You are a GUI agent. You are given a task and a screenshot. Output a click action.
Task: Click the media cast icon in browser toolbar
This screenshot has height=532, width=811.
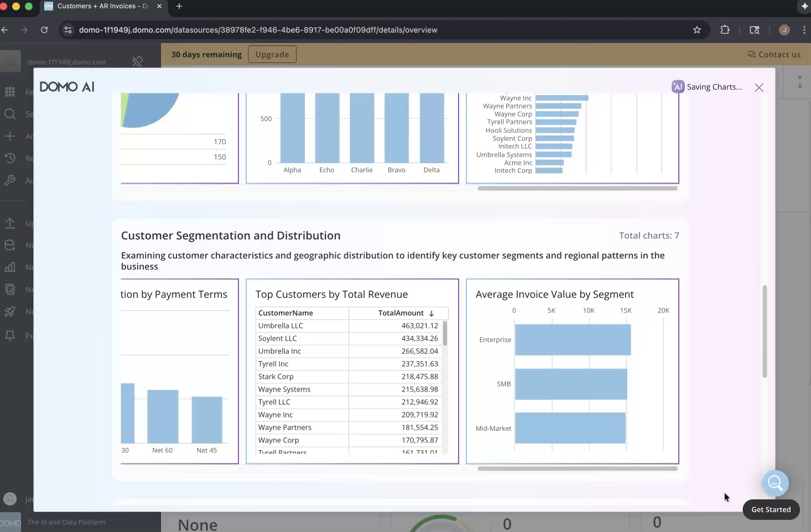coord(755,30)
